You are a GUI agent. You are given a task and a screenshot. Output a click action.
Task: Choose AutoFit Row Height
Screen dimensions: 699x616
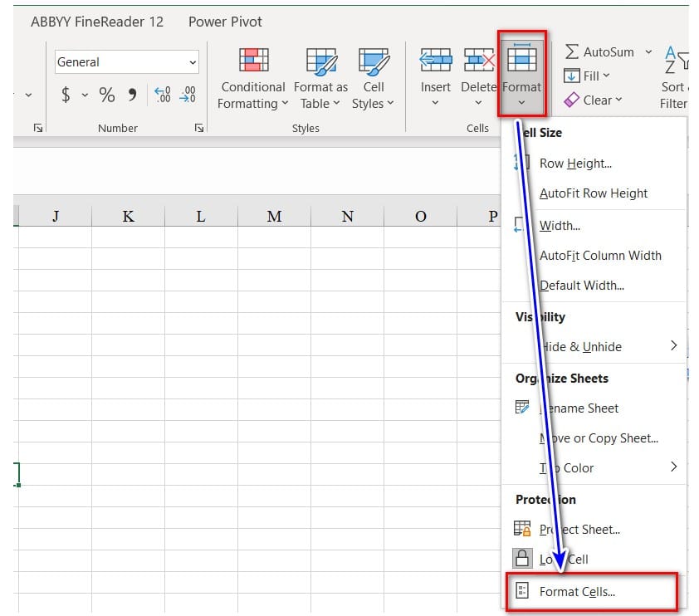tap(594, 193)
